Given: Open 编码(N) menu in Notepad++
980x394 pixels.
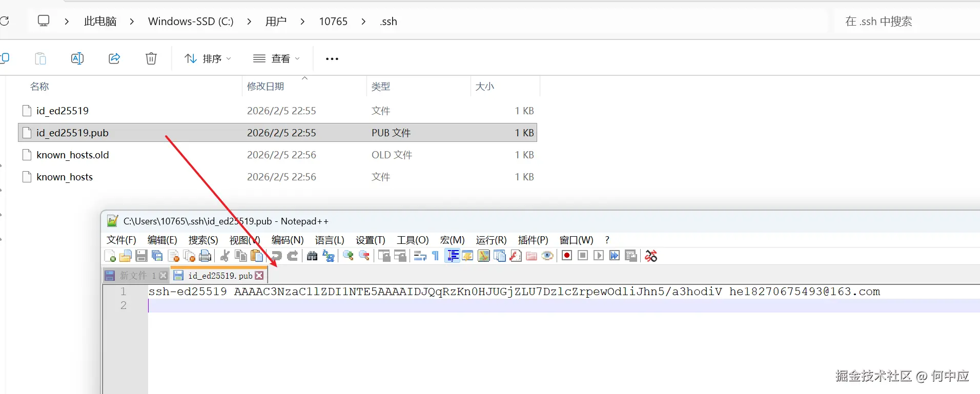Looking at the screenshot, I should 288,240.
